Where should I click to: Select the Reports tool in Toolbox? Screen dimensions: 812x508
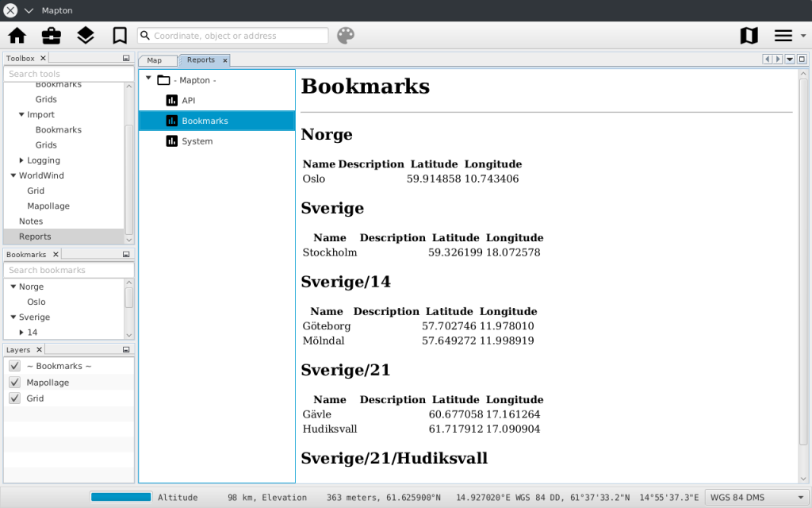[64, 237]
